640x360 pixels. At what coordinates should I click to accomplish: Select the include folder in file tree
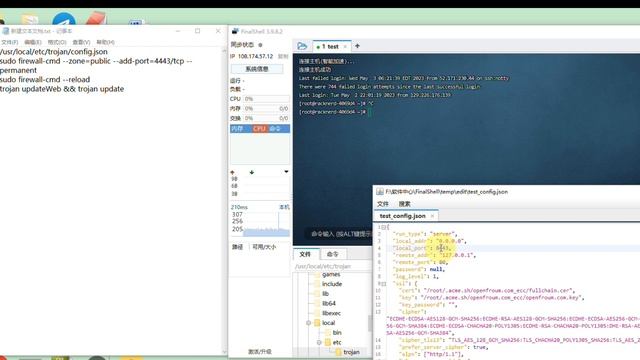click(x=332, y=284)
